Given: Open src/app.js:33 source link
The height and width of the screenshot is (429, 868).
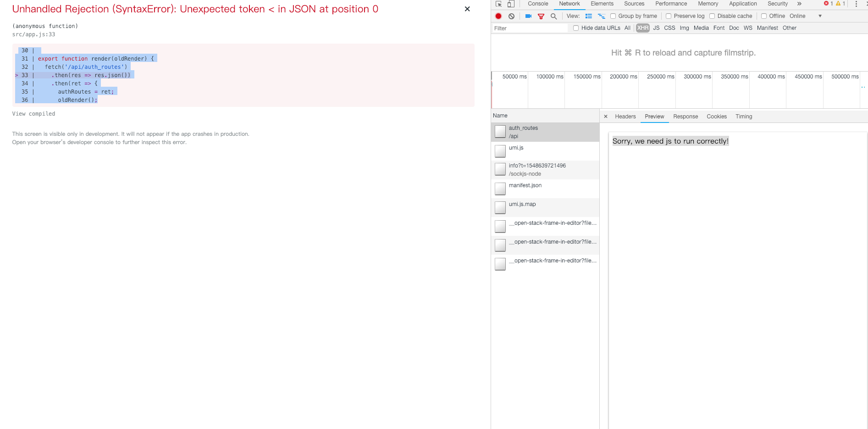Looking at the screenshot, I should [x=33, y=34].
